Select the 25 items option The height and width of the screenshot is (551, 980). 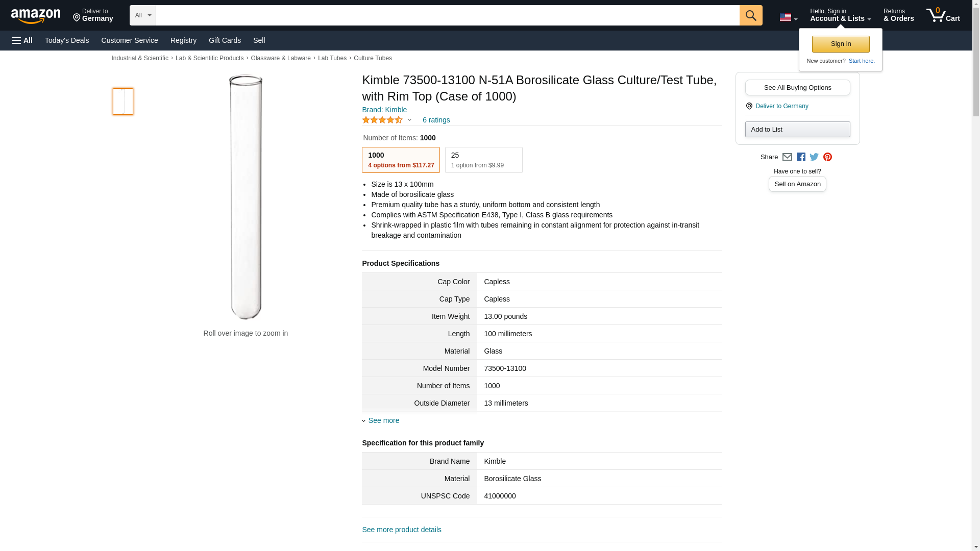(x=483, y=160)
